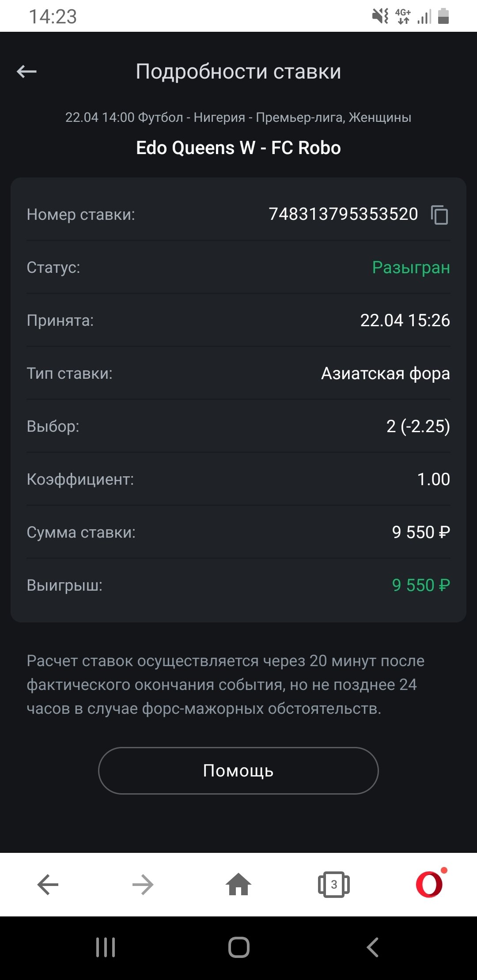Viewport: 477px width, 980px height.
Task: Tap the bet number 748313795353520
Action: click(343, 214)
